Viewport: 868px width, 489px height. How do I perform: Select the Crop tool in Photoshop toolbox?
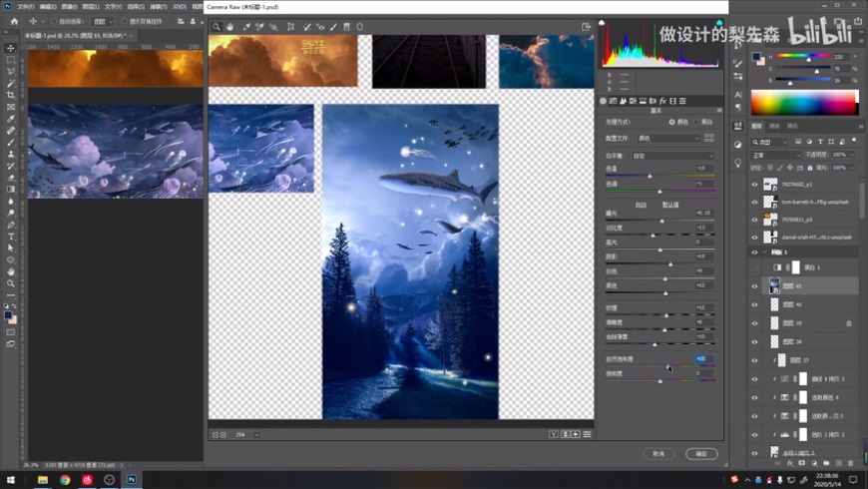click(x=11, y=95)
